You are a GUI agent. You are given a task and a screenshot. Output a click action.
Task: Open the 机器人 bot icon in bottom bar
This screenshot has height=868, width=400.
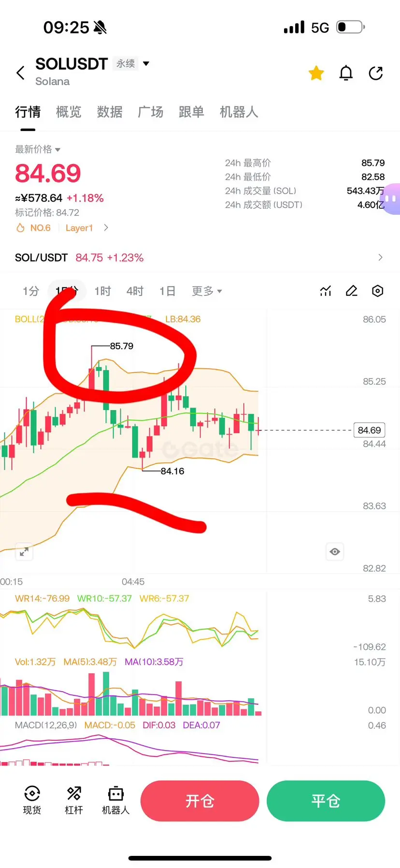tap(116, 800)
